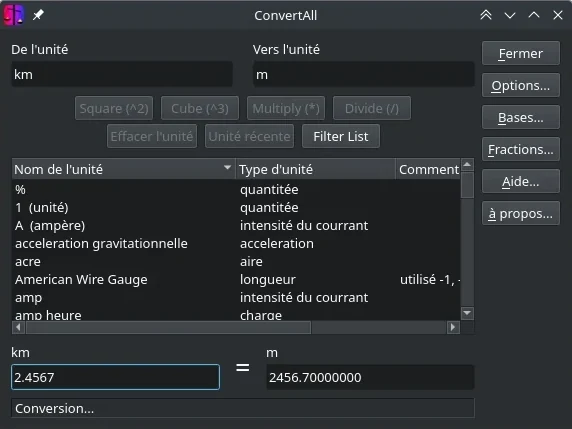
Task: Click the unit list scroll up arrow
Action: coord(467,165)
